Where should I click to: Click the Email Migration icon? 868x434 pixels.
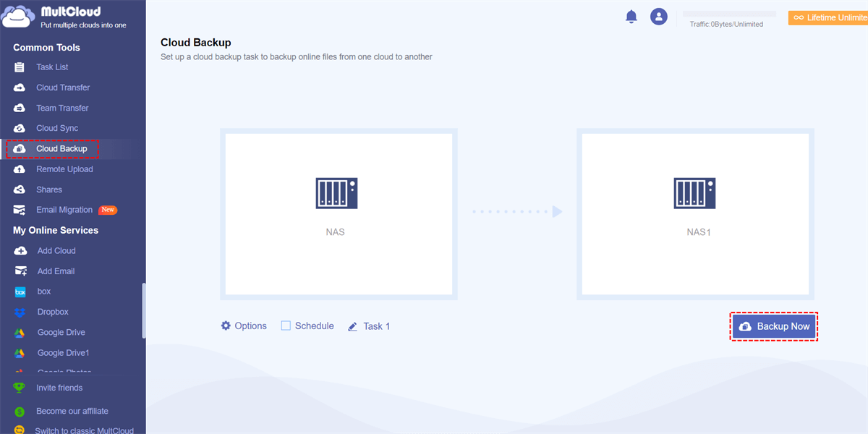coord(20,210)
